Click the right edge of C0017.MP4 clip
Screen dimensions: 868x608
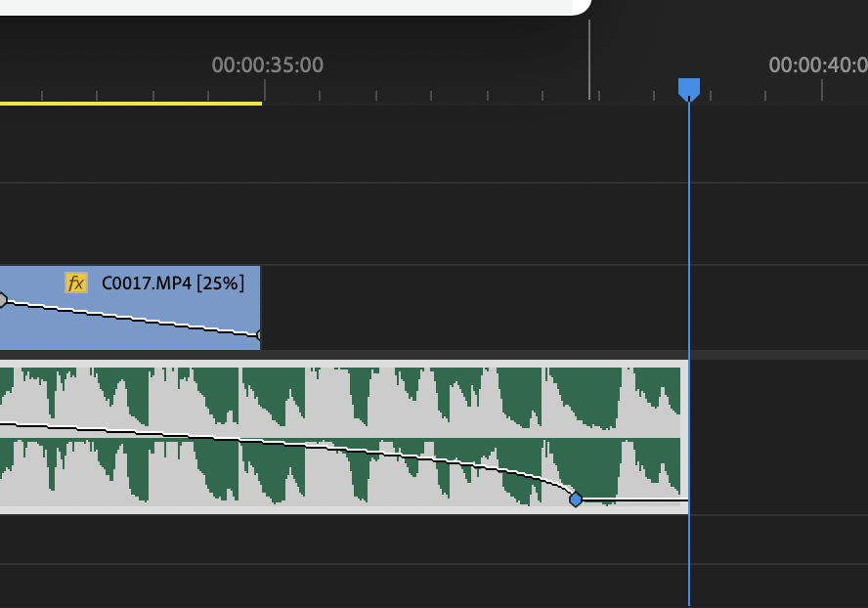tap(260, 307)
